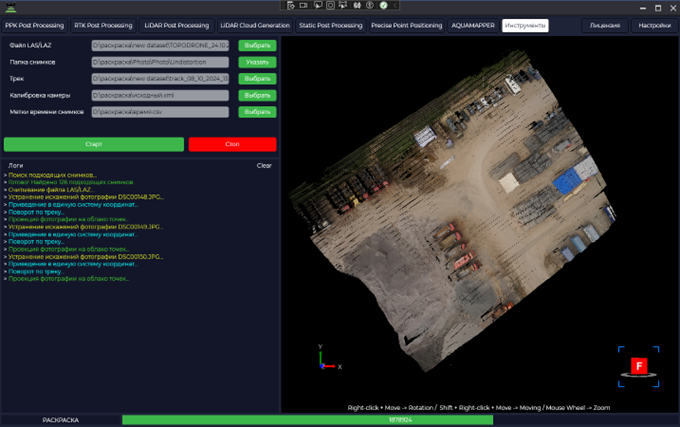Click the green progress bar at the bottom
Screen dimensions: 680x427
(x=307, y=420)
